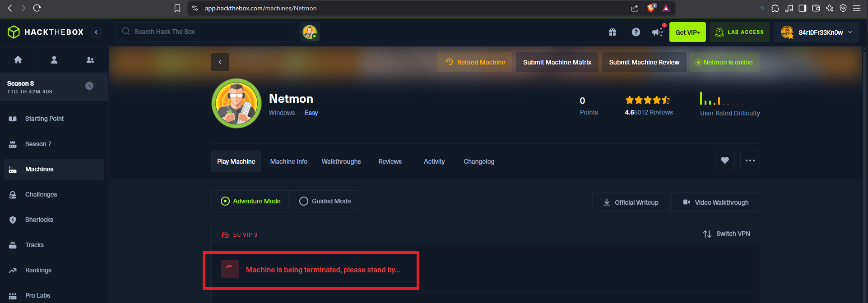Open the LAB ACCESS button
This screenshot has height=303, width=868.
point(739,32)
